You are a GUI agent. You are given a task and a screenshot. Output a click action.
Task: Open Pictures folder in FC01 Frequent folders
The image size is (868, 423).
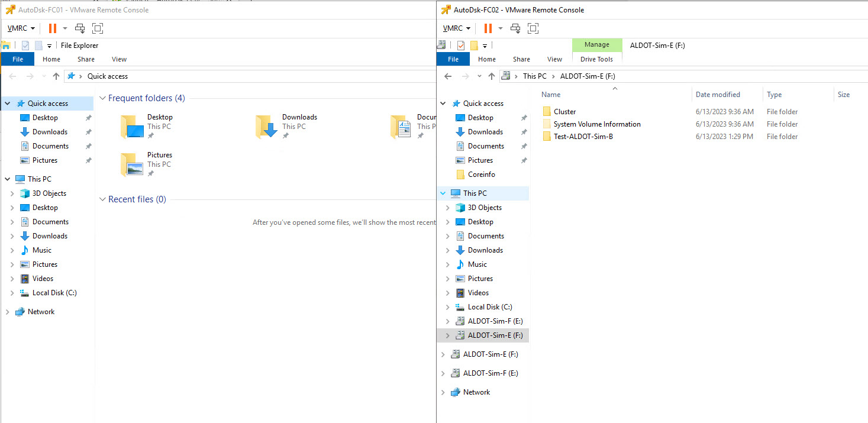point(146,164)
